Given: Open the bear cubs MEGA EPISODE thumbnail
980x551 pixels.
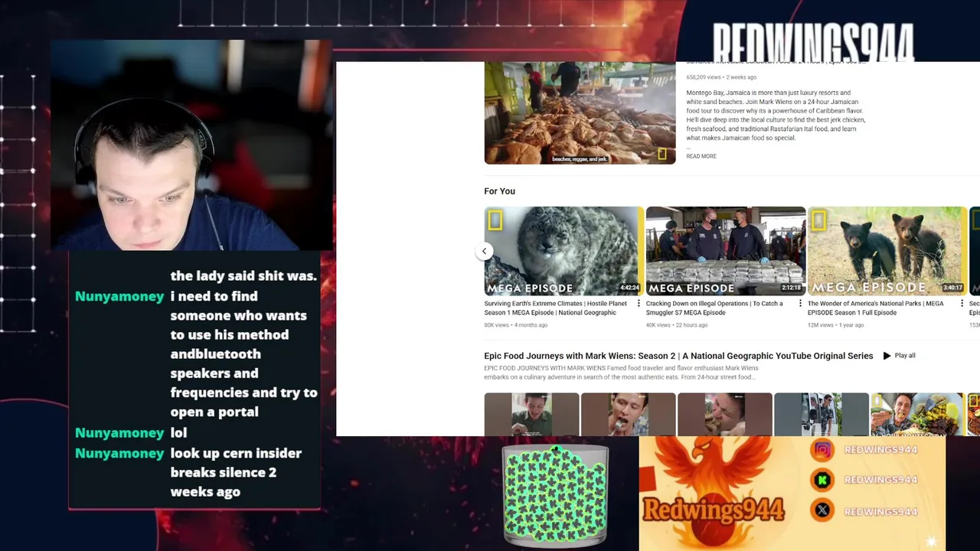Looking at the screenshot, I should (887, 251).
